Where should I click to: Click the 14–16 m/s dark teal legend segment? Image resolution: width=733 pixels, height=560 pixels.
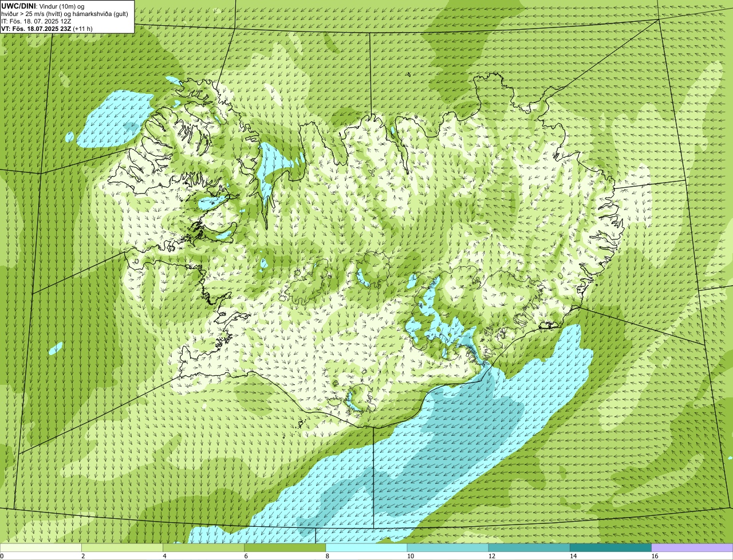tap(611, 547)
